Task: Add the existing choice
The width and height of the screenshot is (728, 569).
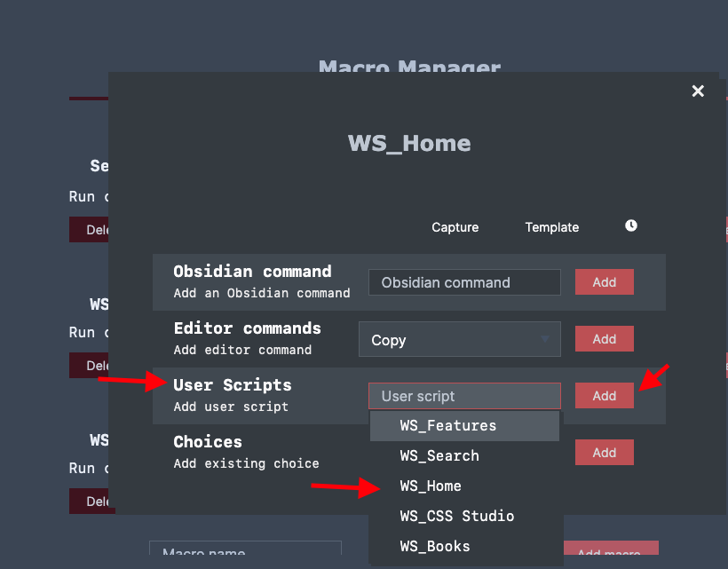Action: pos(604,453)
